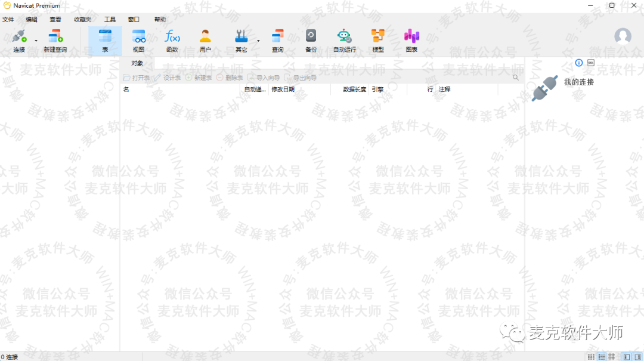Image resolution: width=644 pixels, height=361 pixels.
Task: Open the 帮助 menu
Action: (160, 19)
